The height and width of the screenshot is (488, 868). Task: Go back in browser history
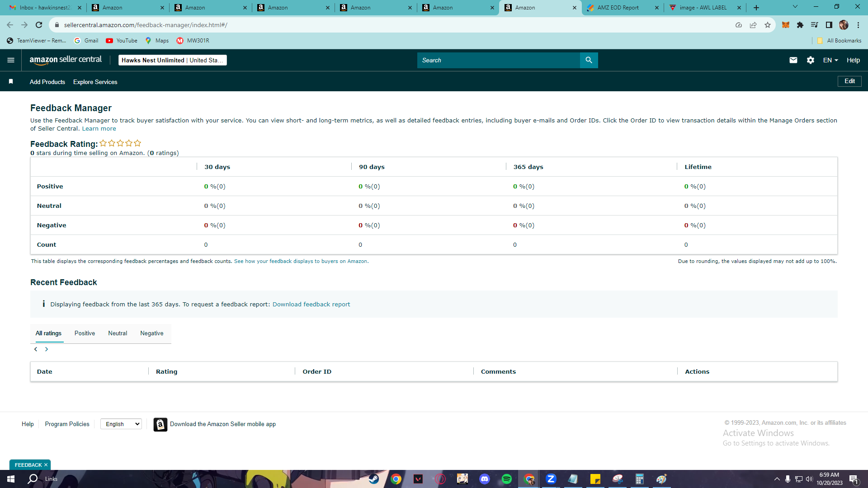point(10,25)
